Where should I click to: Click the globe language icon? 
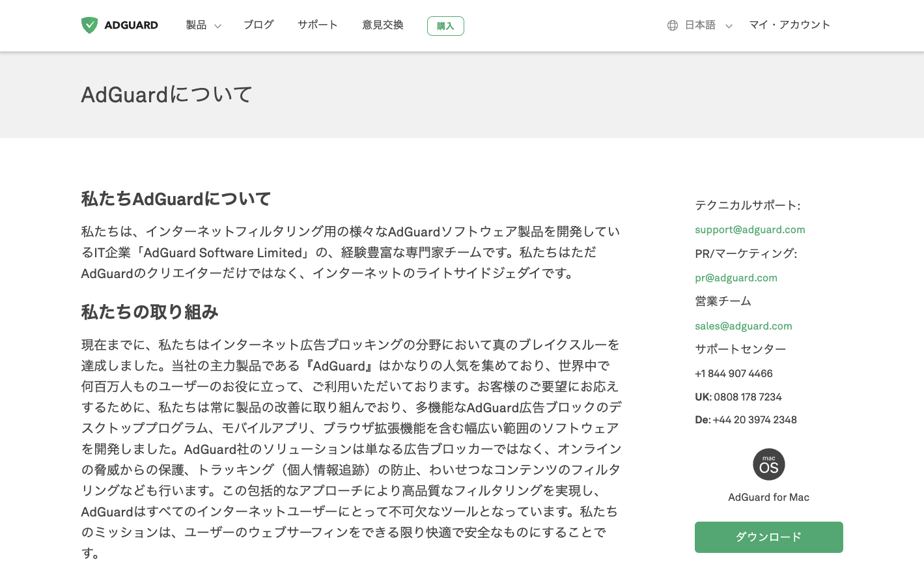pos(673,25)
